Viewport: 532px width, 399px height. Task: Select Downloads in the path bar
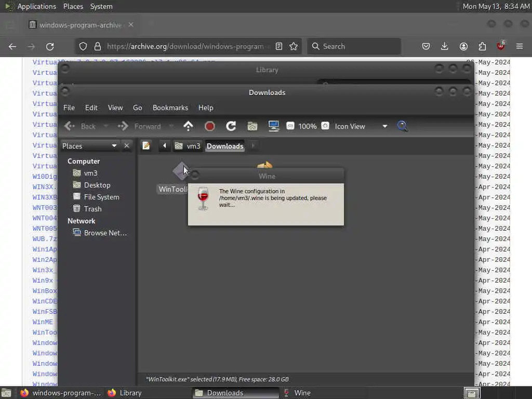coord(225,146)
